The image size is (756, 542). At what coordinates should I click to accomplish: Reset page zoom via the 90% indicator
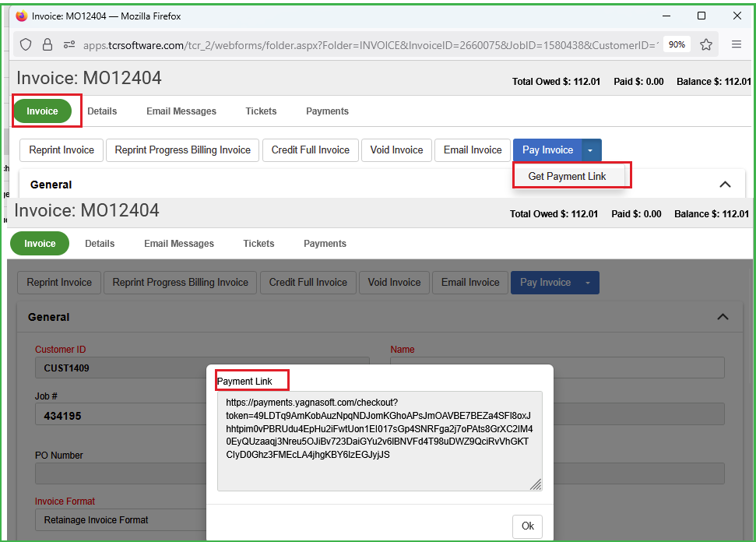[677, 44]
